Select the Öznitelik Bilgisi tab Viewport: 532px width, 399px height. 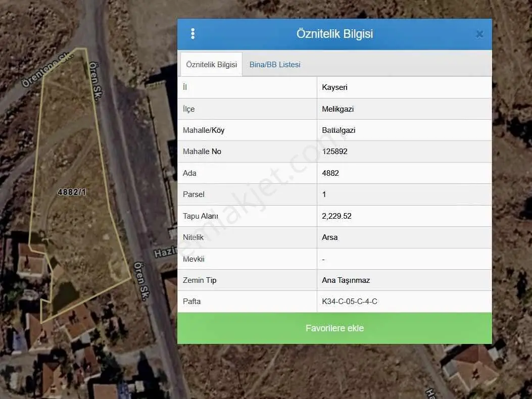click(211, 64)
